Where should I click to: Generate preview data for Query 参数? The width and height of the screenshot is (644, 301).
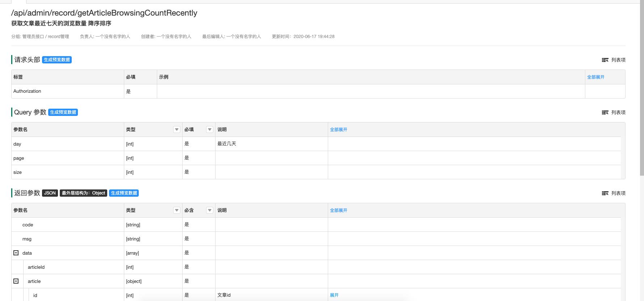click(63, 112)
